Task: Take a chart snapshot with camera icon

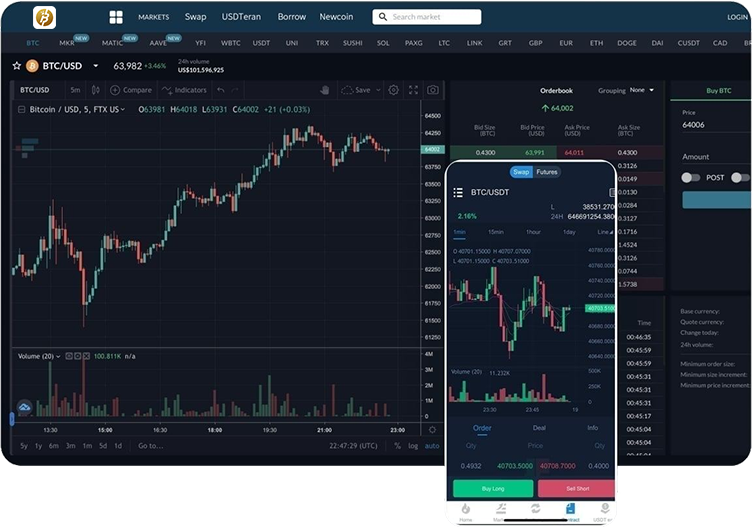Action: [433, 90]
